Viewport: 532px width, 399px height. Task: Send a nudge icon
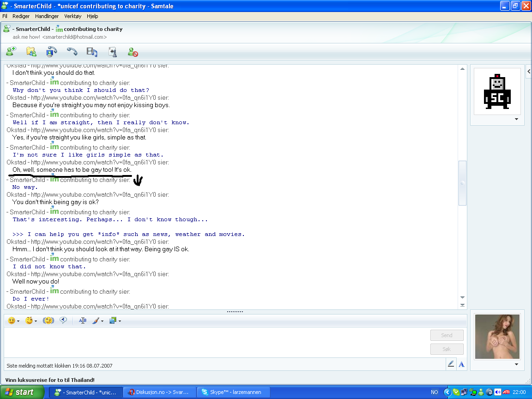[48, 320]
